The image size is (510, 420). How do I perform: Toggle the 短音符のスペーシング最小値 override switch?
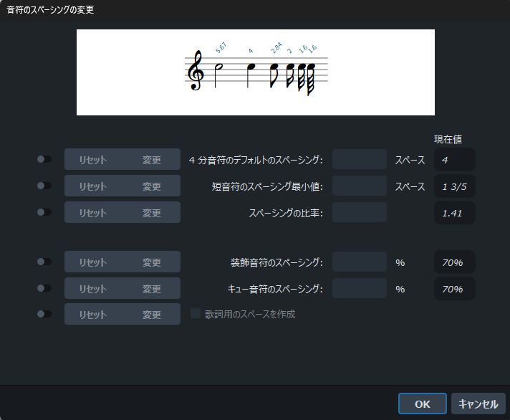(44, 186)
